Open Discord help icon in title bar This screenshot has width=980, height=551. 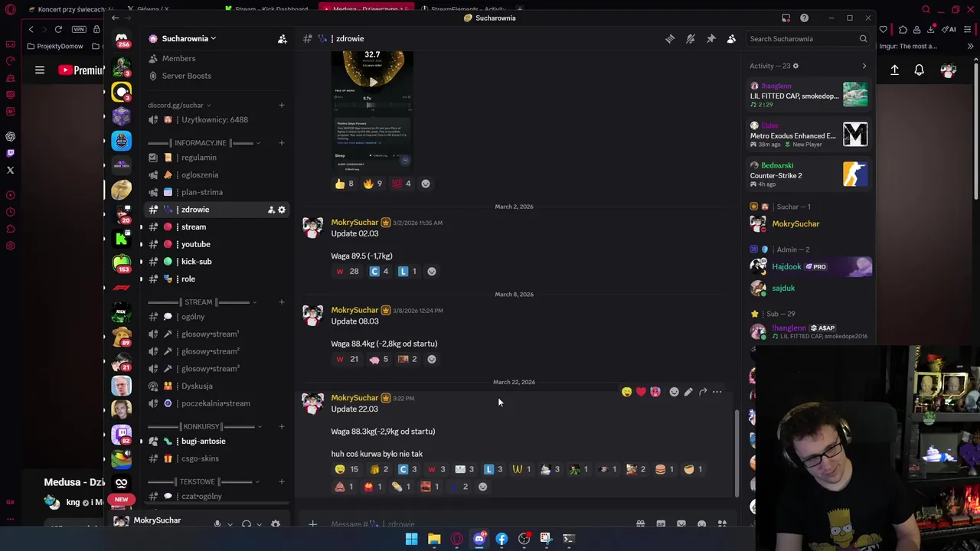tap(804, 18)
